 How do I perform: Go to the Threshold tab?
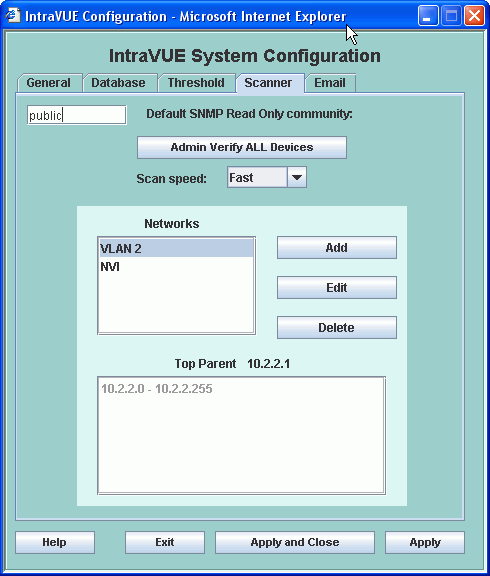[x=196, y=83]
